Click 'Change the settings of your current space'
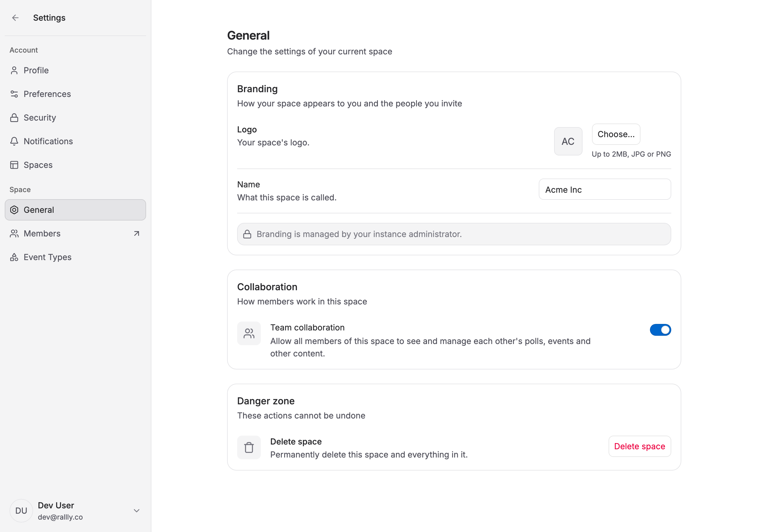 pos(310,51)
